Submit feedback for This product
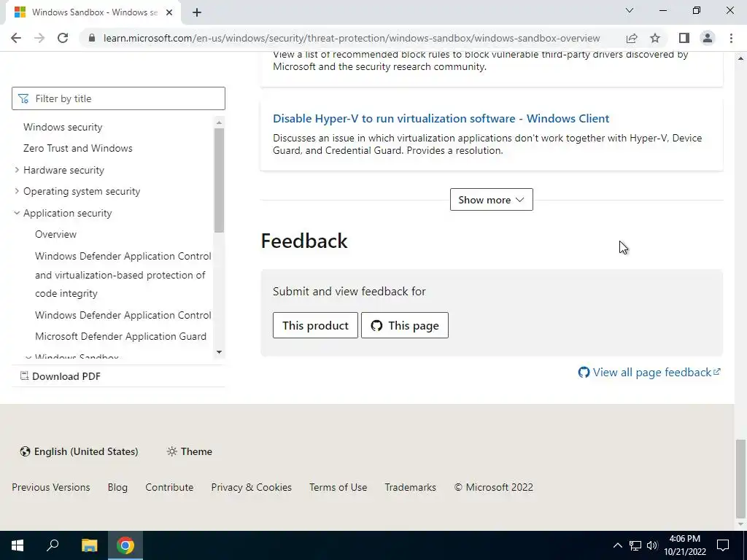 pyautogui.click(x=315, y=325)
